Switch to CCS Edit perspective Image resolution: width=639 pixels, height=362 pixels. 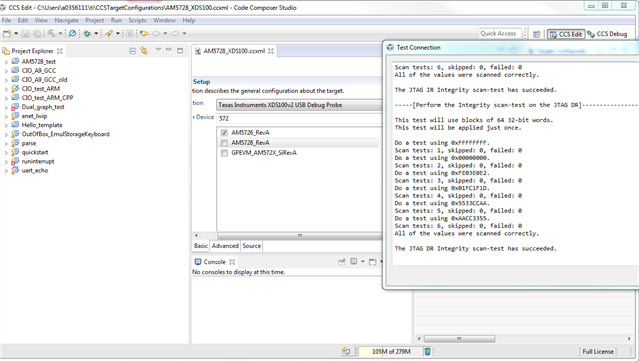pyautogui.click(x=566, y=34)
